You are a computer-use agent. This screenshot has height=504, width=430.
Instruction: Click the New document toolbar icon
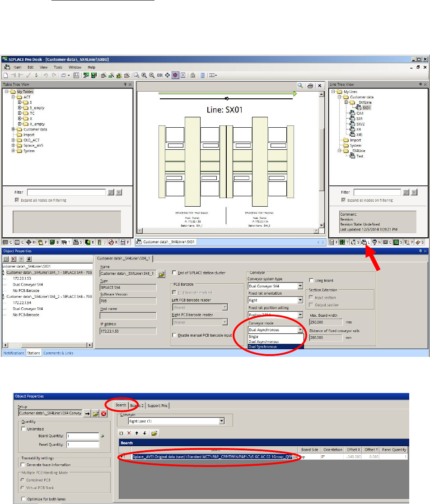pyautogui.click(x=6, y=75)
